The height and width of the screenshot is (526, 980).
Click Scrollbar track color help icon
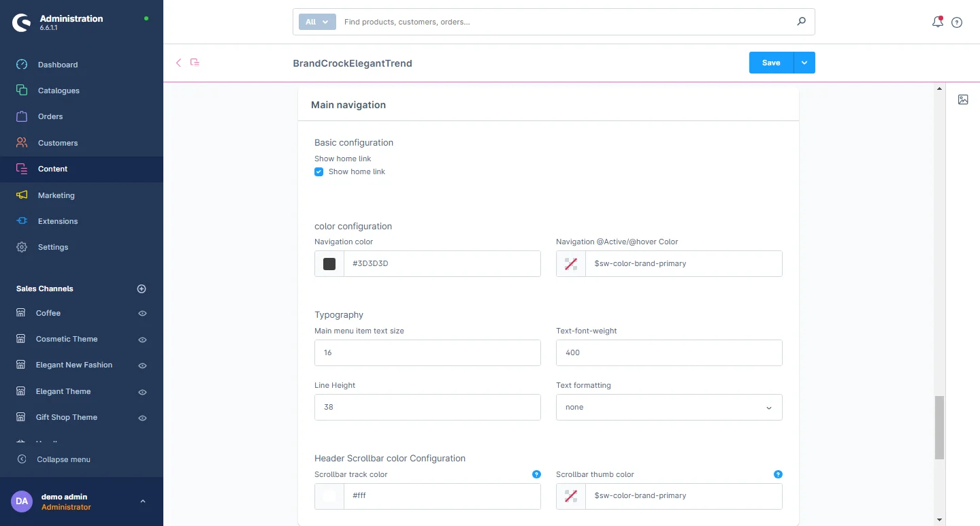pos(536,474)
